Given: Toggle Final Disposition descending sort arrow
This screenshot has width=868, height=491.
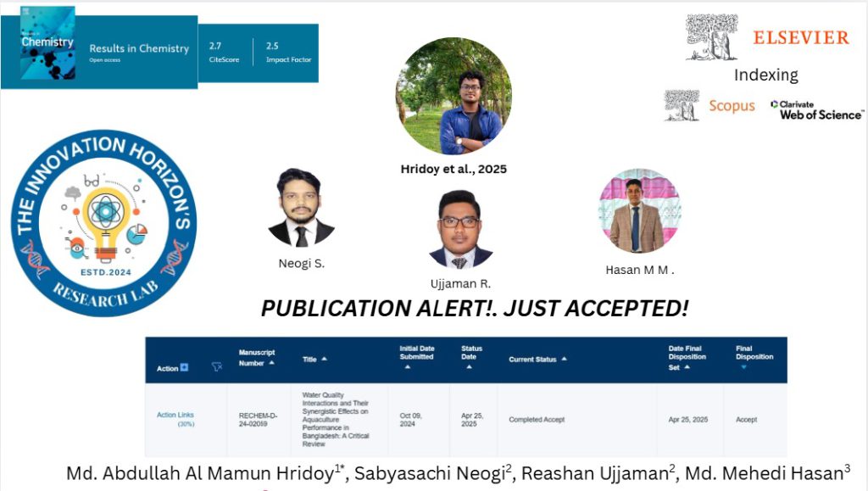Looking at the screenshot, I should click(x=743, y=367).
